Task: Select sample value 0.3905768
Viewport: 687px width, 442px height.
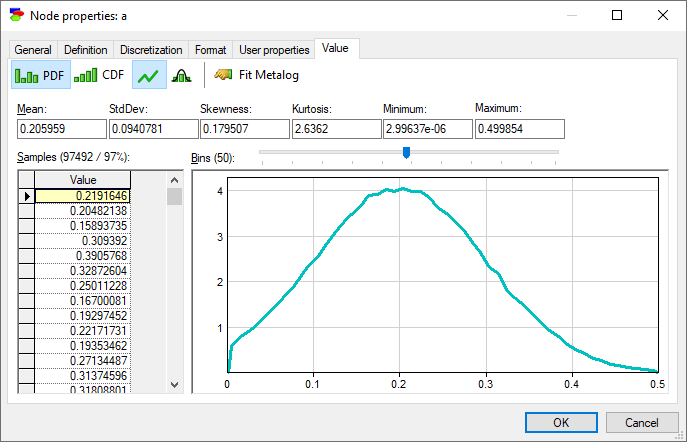Action: (x=82, y=255)
